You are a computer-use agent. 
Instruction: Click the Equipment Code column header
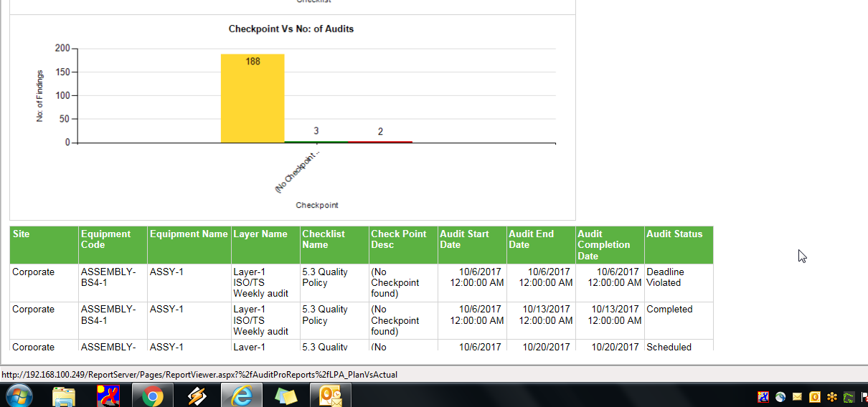(x=113, y=245)
